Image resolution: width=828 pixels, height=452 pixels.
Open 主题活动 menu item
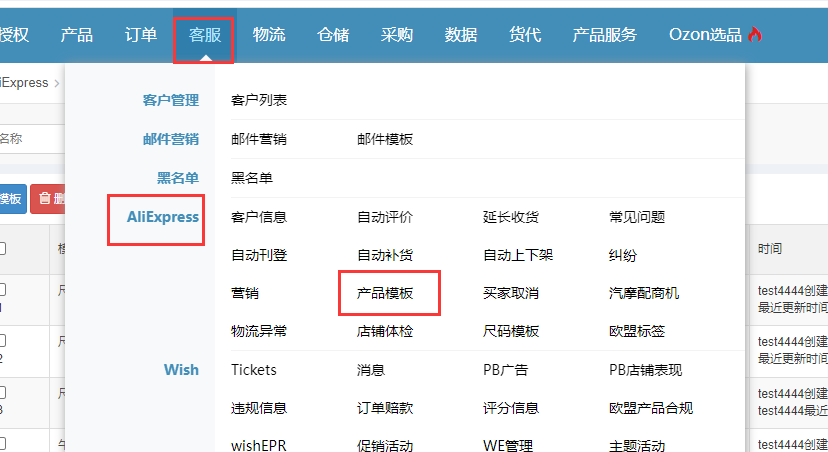pyautogui.click(x=637, y=446)
